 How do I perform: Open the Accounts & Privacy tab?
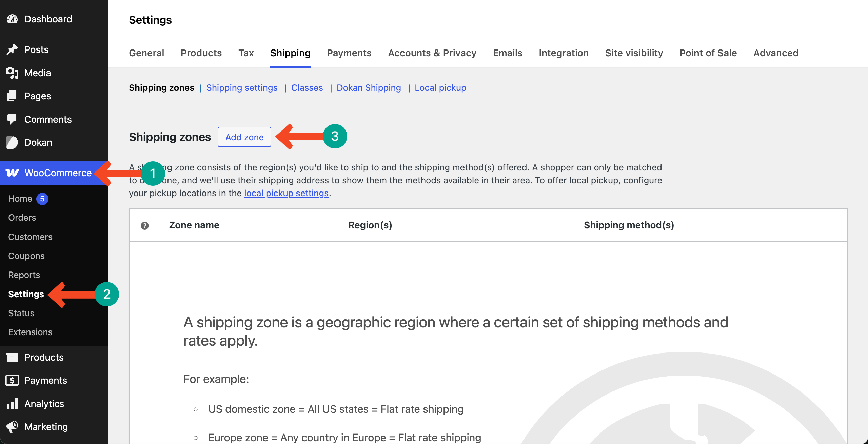(x=432, y=53)
